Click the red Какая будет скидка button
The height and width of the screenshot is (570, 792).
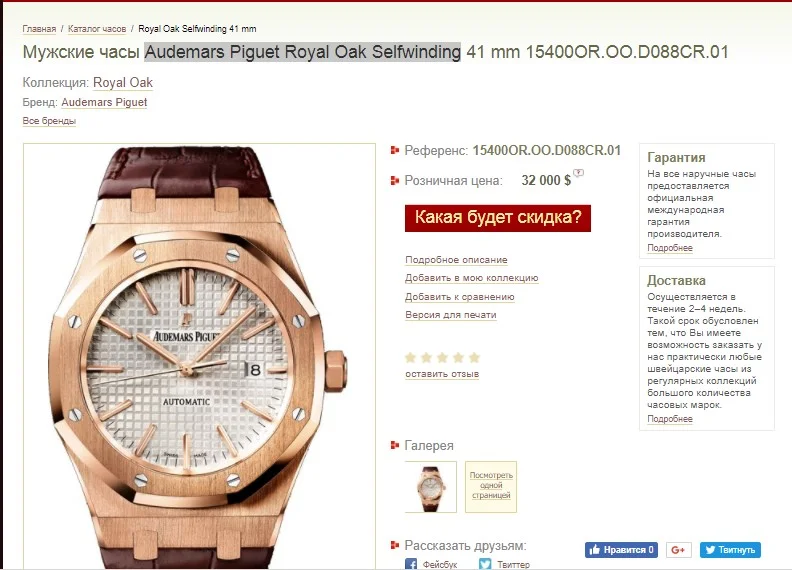pos(498,218)
